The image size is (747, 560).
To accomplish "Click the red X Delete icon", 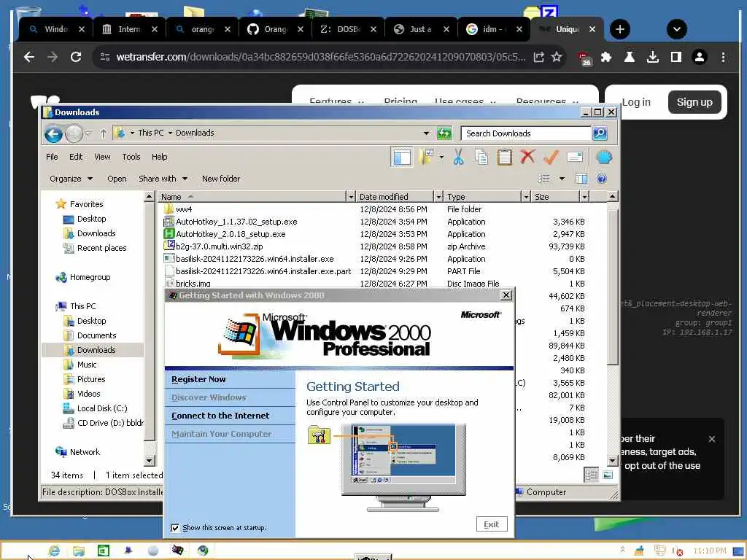I will click(527, 157).
